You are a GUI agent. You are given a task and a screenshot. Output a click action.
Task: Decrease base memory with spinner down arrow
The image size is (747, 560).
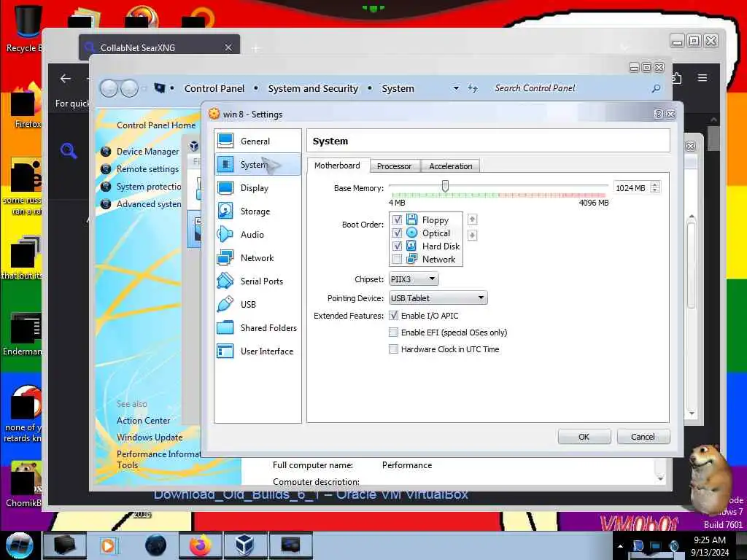point(655,190)
